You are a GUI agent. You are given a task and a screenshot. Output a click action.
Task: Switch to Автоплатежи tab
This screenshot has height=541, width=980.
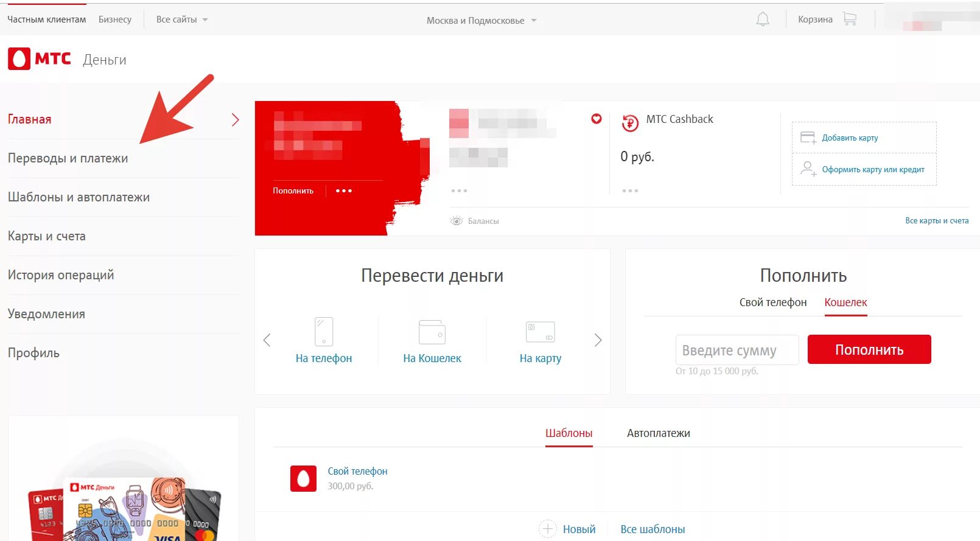tap(659, 433)
